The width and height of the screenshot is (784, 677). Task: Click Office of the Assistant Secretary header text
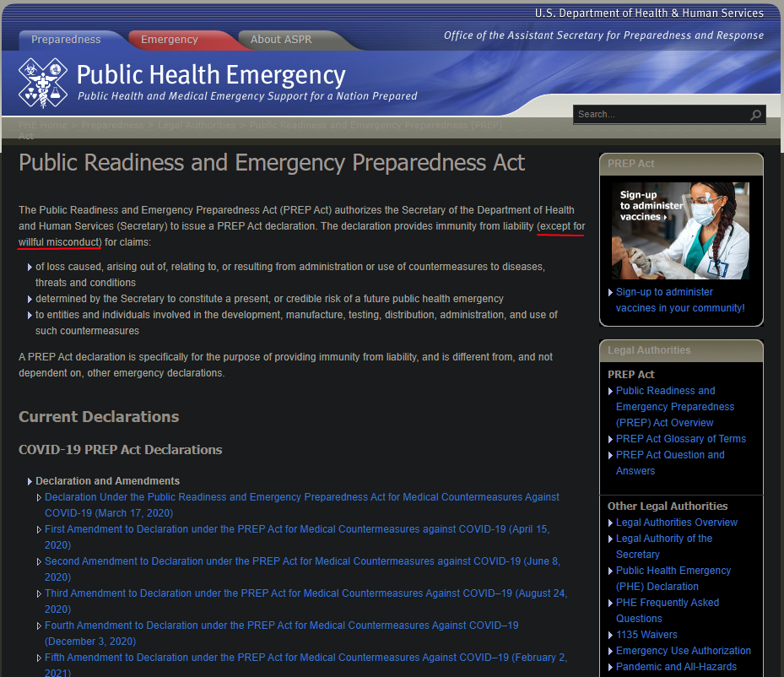[x=603, y=35]
